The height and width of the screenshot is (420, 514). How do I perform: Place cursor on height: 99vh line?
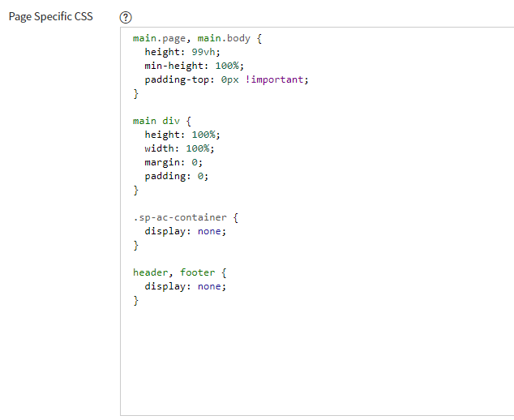[182, 52]
